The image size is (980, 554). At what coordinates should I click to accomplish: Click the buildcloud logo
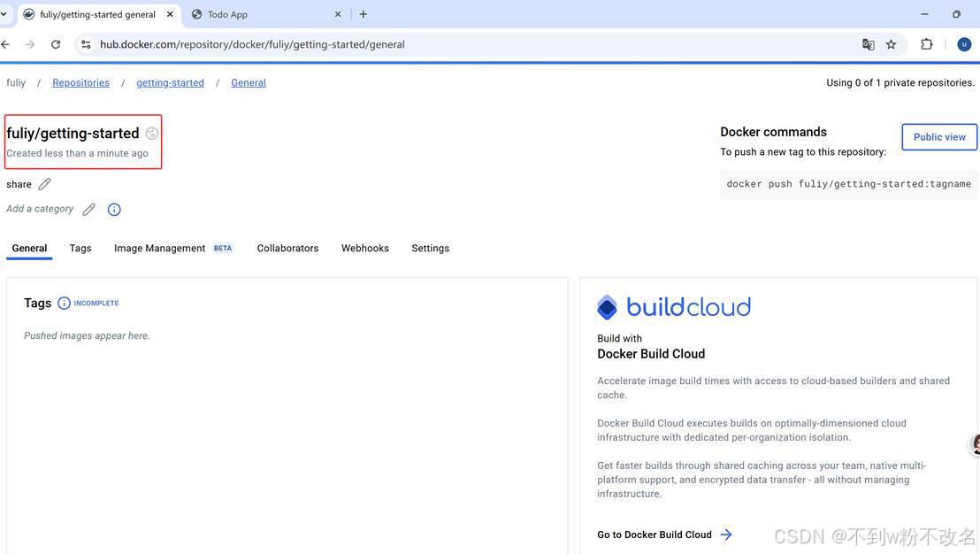(674, 307)
